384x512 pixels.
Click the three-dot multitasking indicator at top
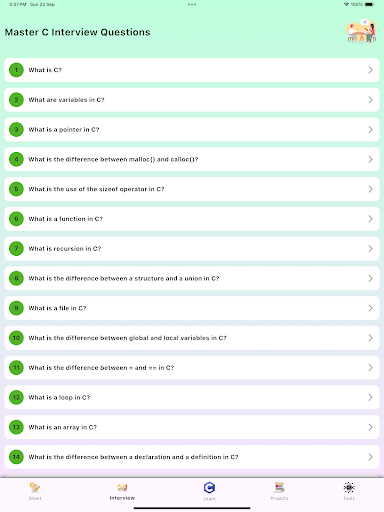pyautogui.click(x=192, y=4)
